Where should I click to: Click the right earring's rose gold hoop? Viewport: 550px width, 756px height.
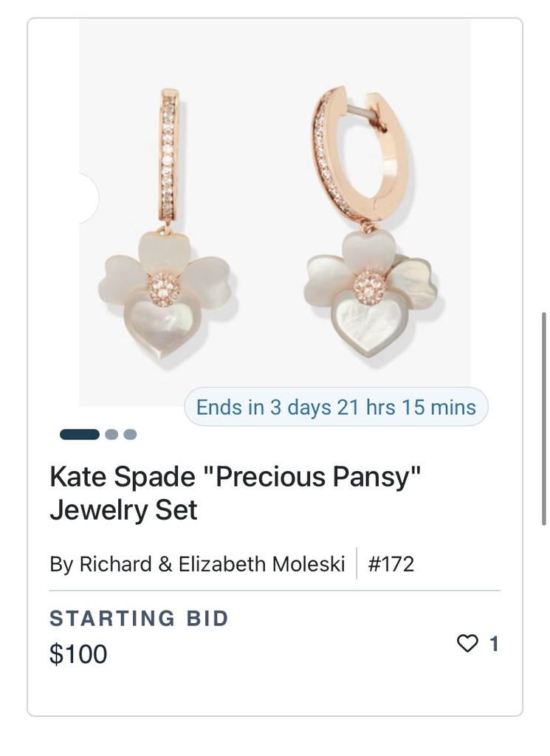tap(353, 157)
